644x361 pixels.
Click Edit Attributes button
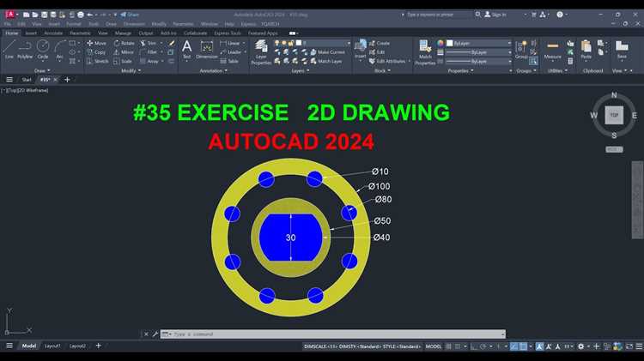pos(387,61)
